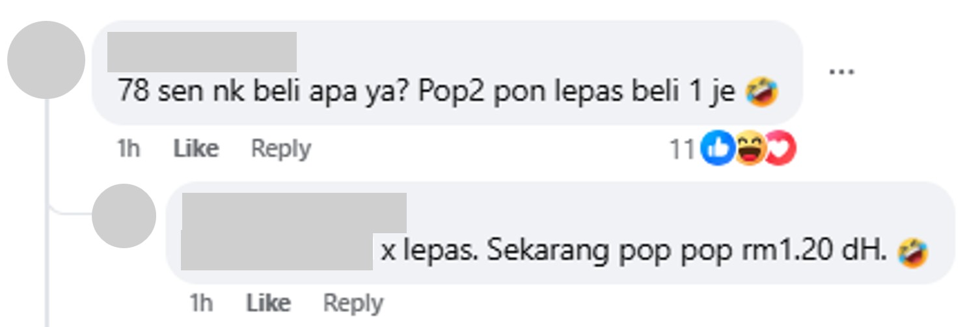Open the first commenter's profile avatar
The width and height of the screenshot is (980, 327).
pyautogui.click(x=46, y=60)
